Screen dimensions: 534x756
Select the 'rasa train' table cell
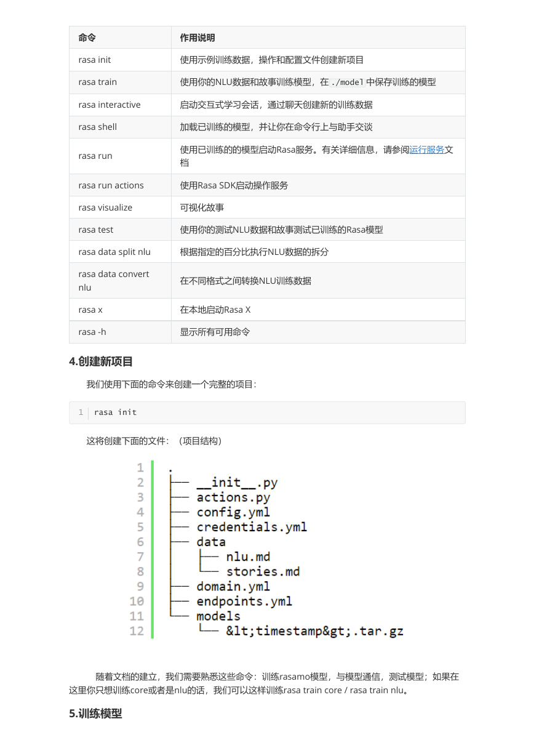tap(120, 82)
